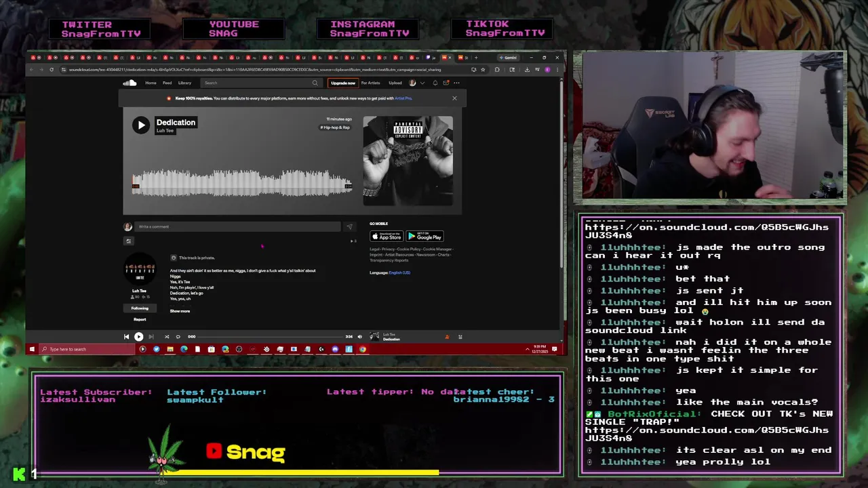The width and height of the screenshot is (868, 488).
Task: Open Windows notification center icon
Action: [554, 349]
